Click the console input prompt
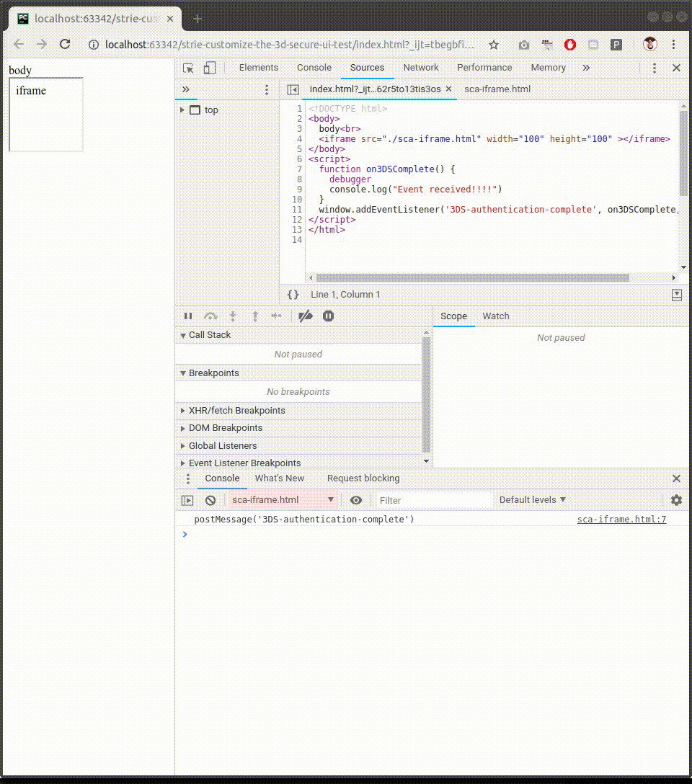Image resolution: width=692 pixels, height=784 pixels. point(432,535)
